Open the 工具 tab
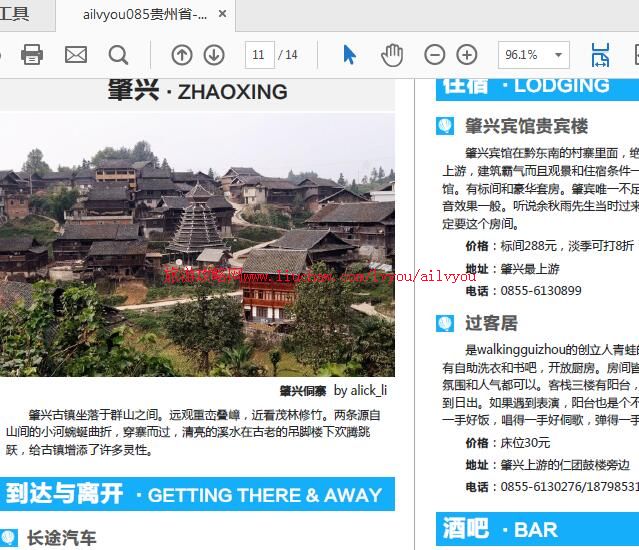Viewport: 639px width, 550px height. click(15, 14)
